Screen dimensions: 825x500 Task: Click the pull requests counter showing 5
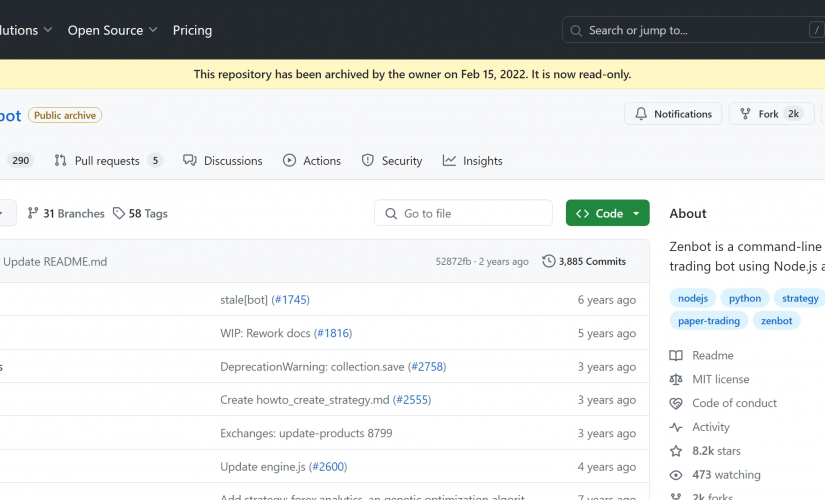155,161
